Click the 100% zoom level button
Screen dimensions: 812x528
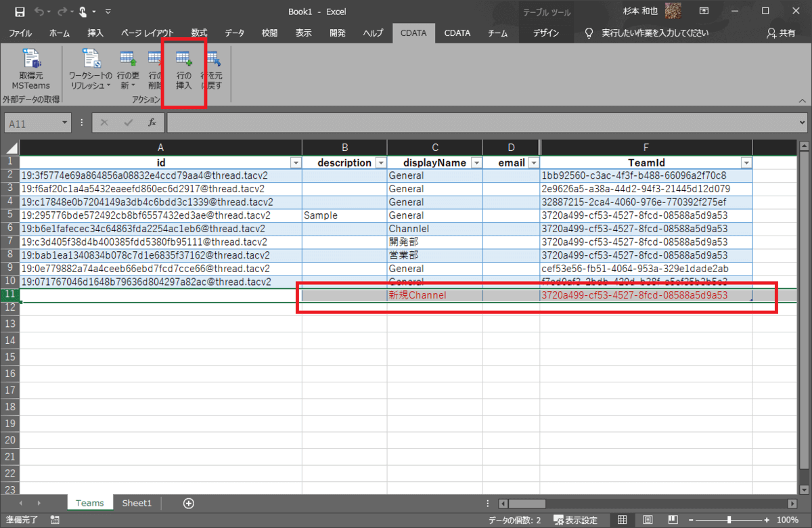coord(788,520)
